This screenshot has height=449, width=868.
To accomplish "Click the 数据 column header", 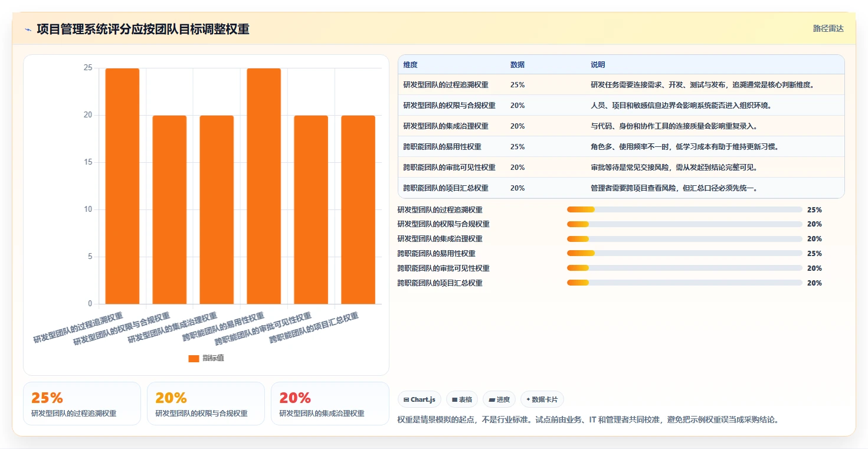I will [x=517, y=65].
